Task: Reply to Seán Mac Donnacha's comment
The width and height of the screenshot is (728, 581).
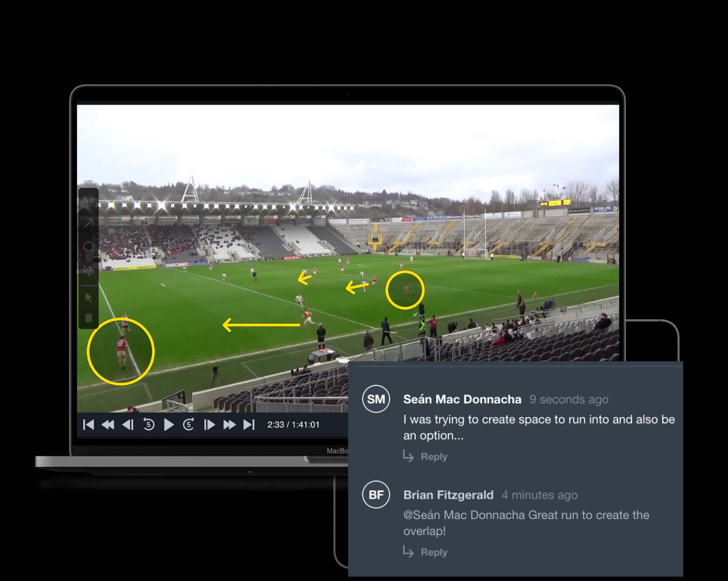Action: [x=425, y=457]
